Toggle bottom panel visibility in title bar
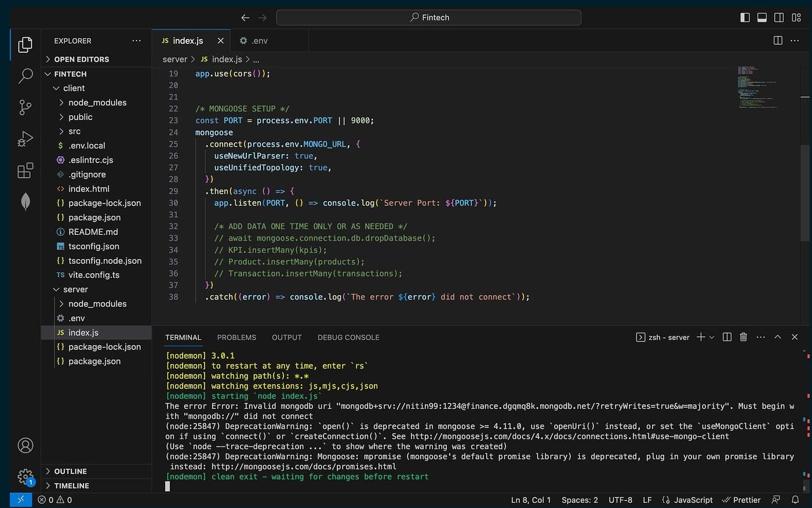 762,17
